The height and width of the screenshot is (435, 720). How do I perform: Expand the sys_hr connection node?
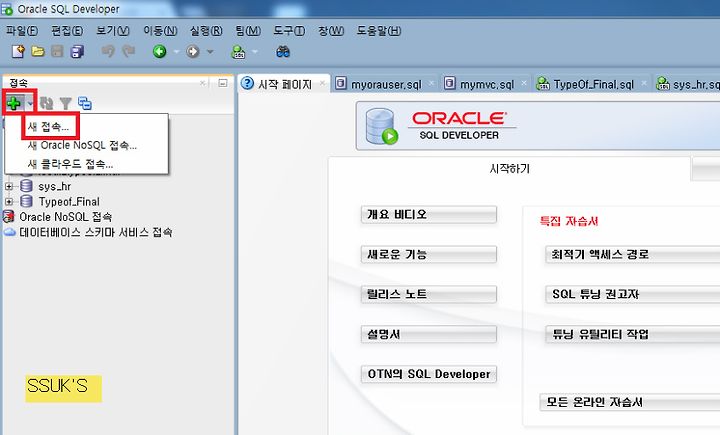pyautogui.click(x=9, y=186)
